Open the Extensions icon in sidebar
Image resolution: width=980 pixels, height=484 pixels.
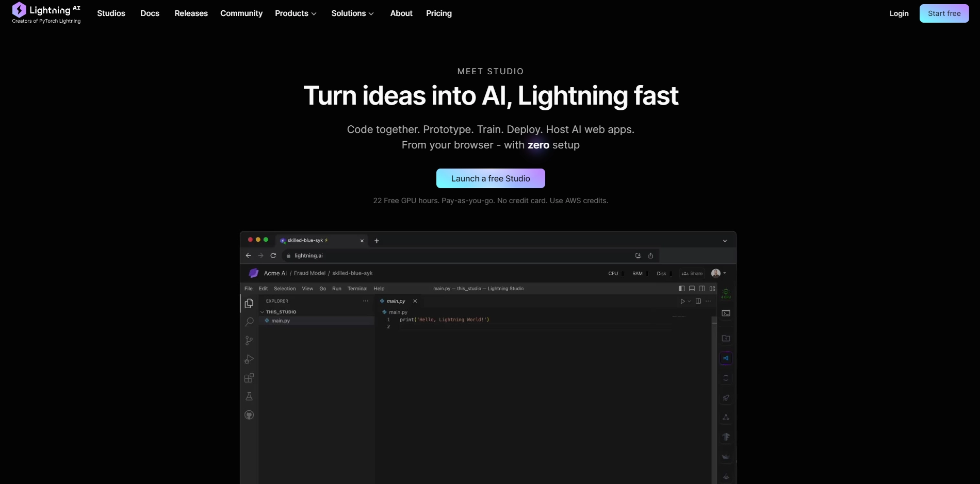pyautogui.click(x=249, y=378)
